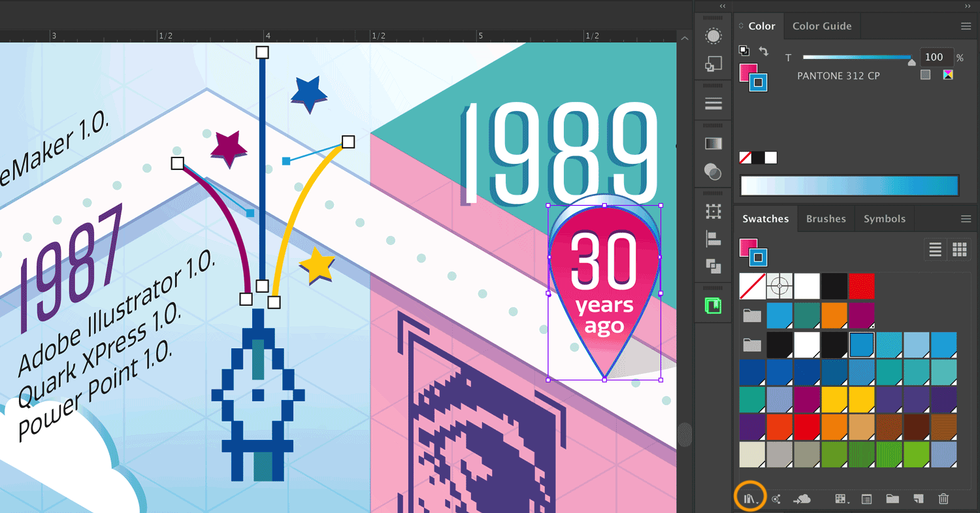Create a new swatch
Screen dimensions: 980x513
tap(917, 498)
